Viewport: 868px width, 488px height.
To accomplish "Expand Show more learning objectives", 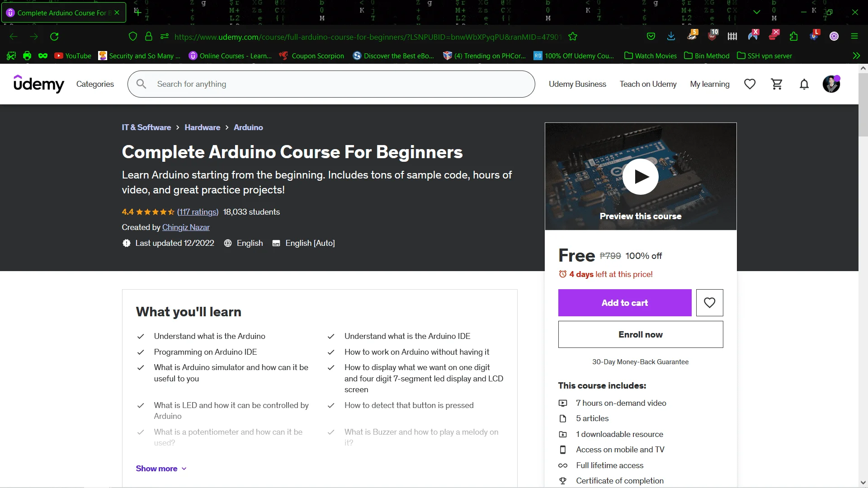I will pyautogui.click(x=161, y=469).
